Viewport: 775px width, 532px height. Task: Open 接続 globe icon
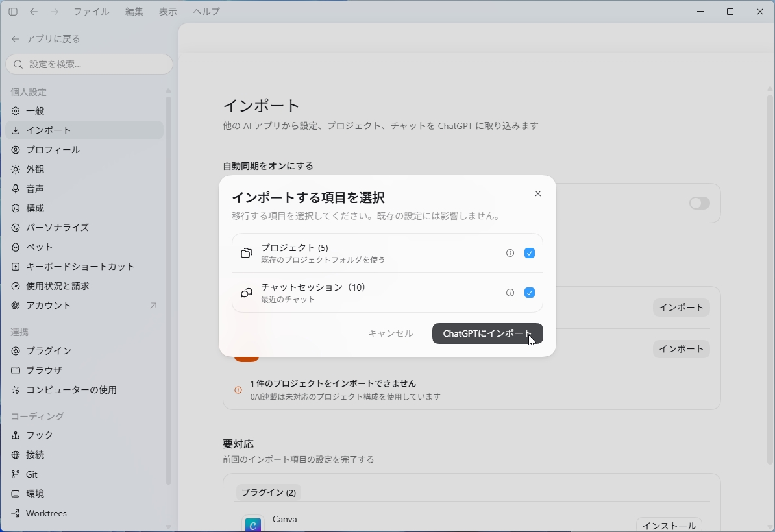[x=16, y=455]
